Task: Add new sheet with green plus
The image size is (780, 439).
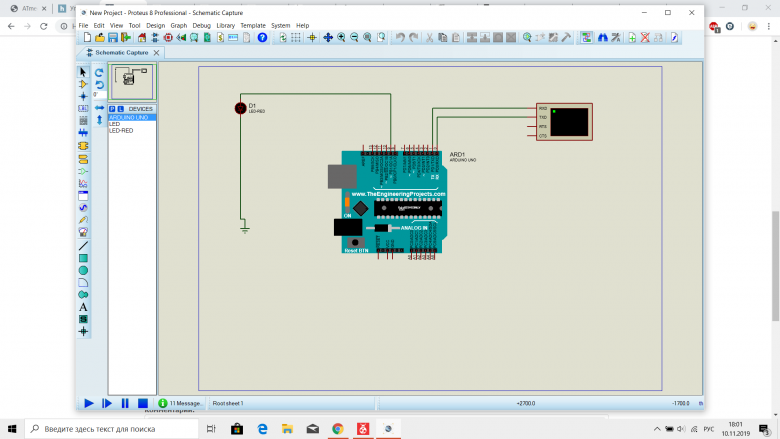Action: pos(632,38)
